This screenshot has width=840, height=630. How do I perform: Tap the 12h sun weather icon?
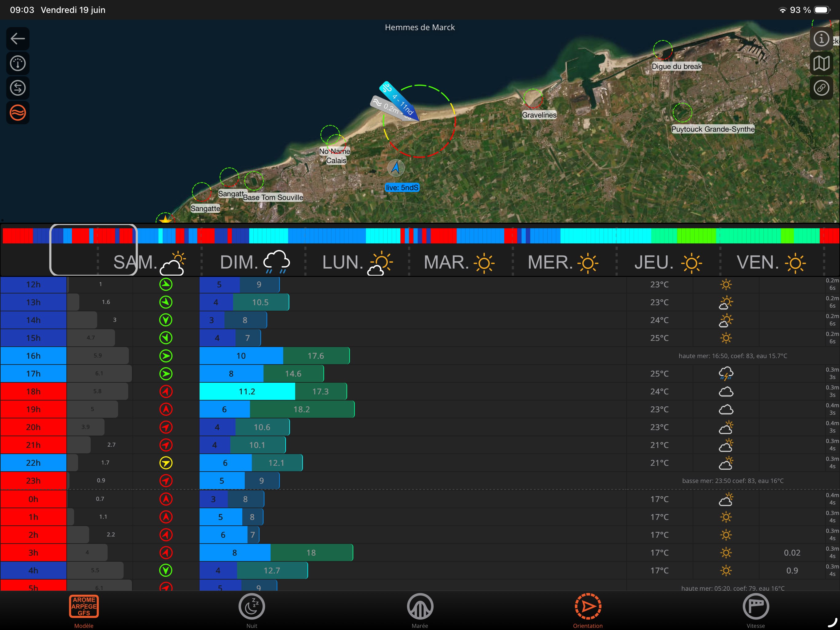[726, 284]
